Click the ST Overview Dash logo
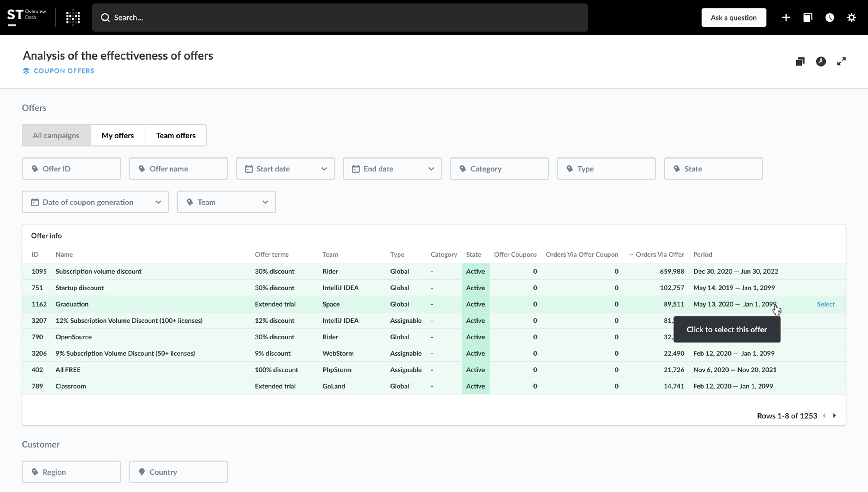This screenshot has height=492, width=868. point(27,17)
